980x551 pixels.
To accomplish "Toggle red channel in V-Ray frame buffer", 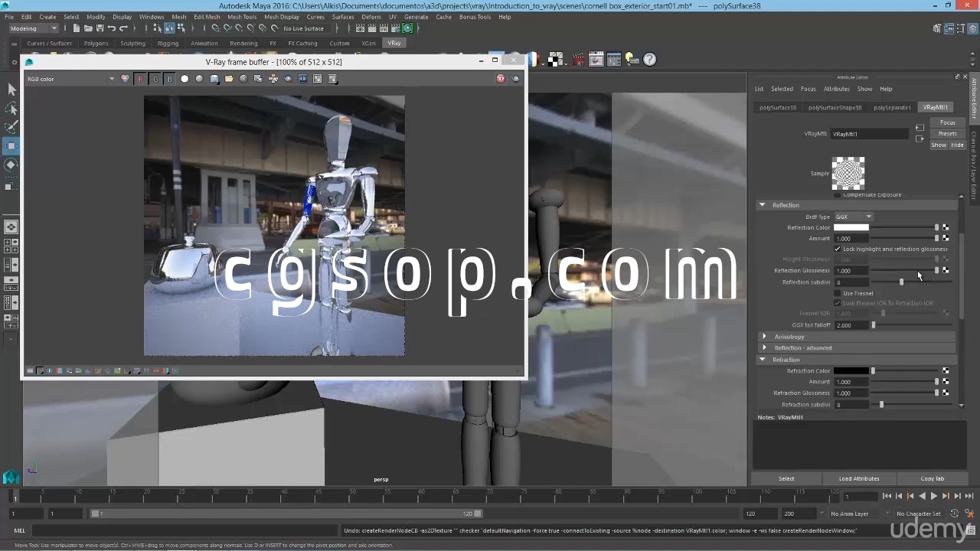I will click(140, 79).
